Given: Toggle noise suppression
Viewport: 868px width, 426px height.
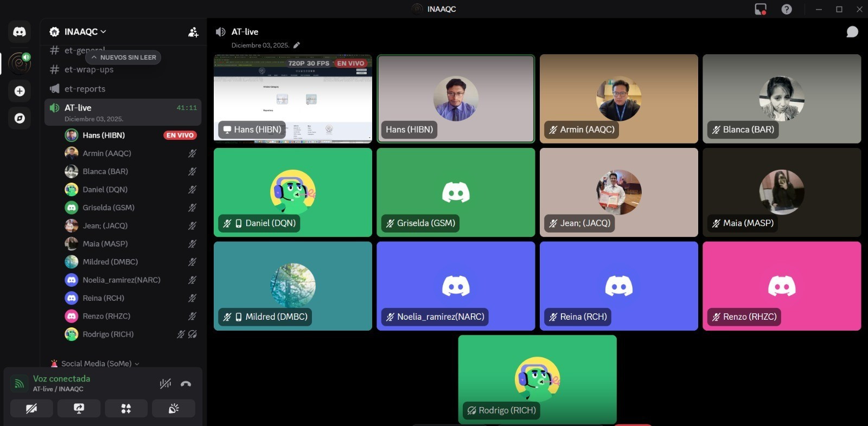Looking at the screenshot, I should [165, 384].
